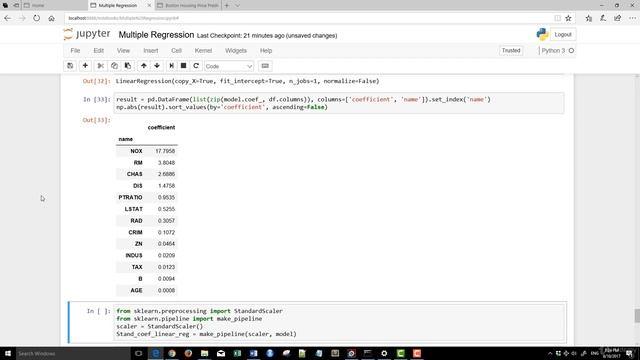The height and width of the screenshot is (360, 640).
Task: Open system tray hidden icons chevron
Action: 550,353
